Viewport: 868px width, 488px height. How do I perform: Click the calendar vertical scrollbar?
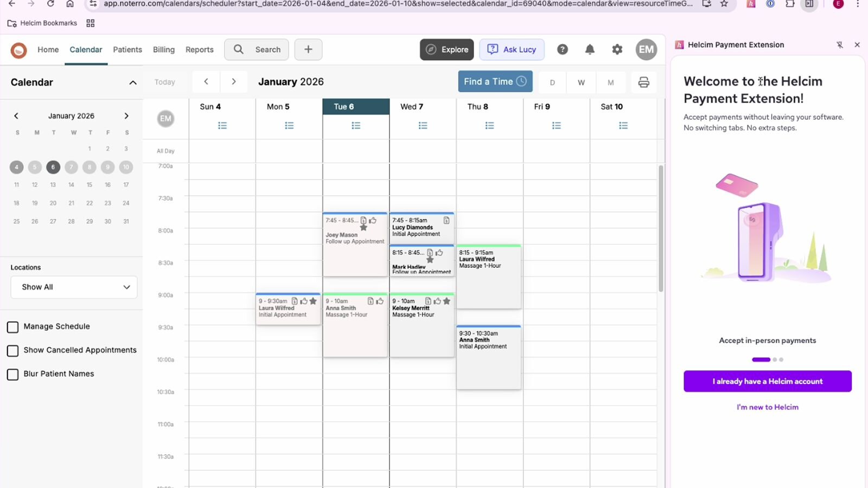pyautogui.click(x=661, y=228)
